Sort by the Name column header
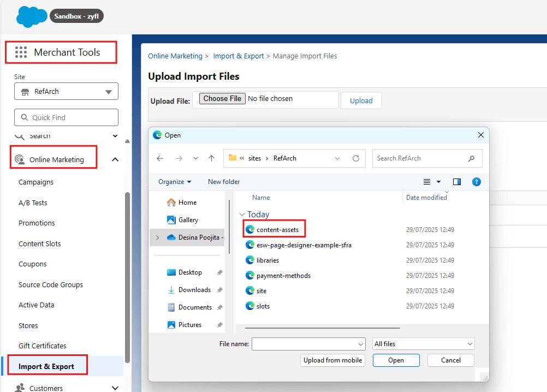The width and height of the screenshot is (547, 392). [261, 198]
